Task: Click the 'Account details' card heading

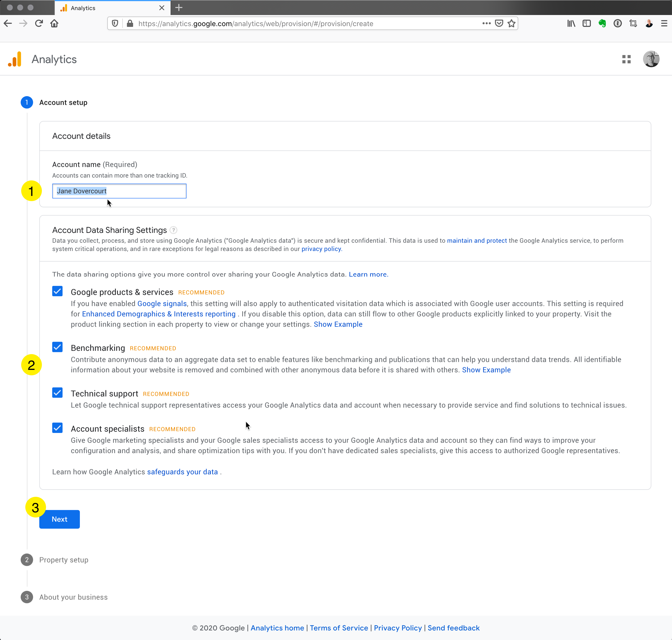Action: 81,136
